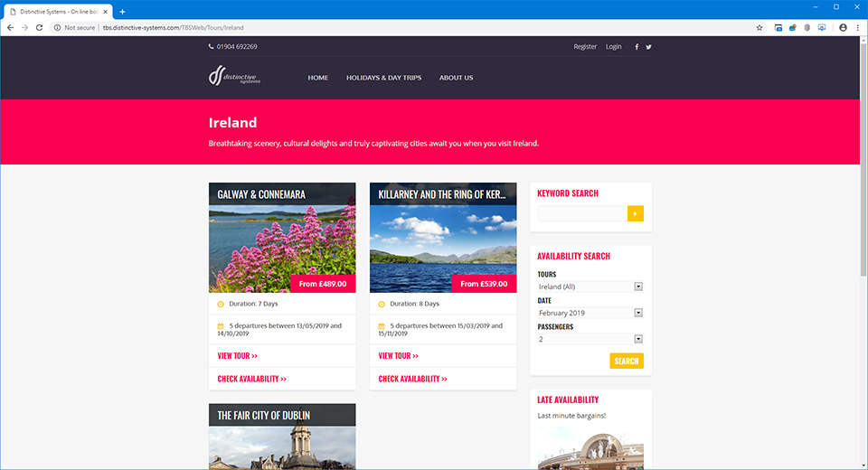Click KILLARNEY AND THE RING OF KER... title

coord(442,195)
